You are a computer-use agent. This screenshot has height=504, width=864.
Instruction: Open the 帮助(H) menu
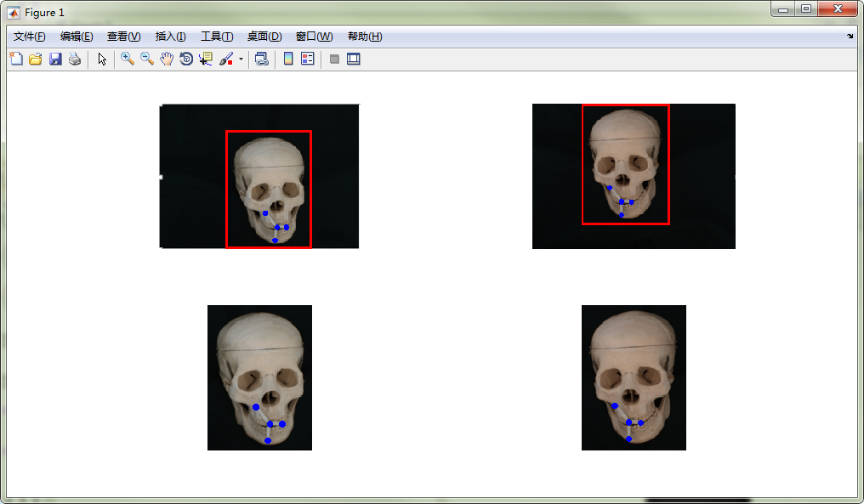[365, 37]
